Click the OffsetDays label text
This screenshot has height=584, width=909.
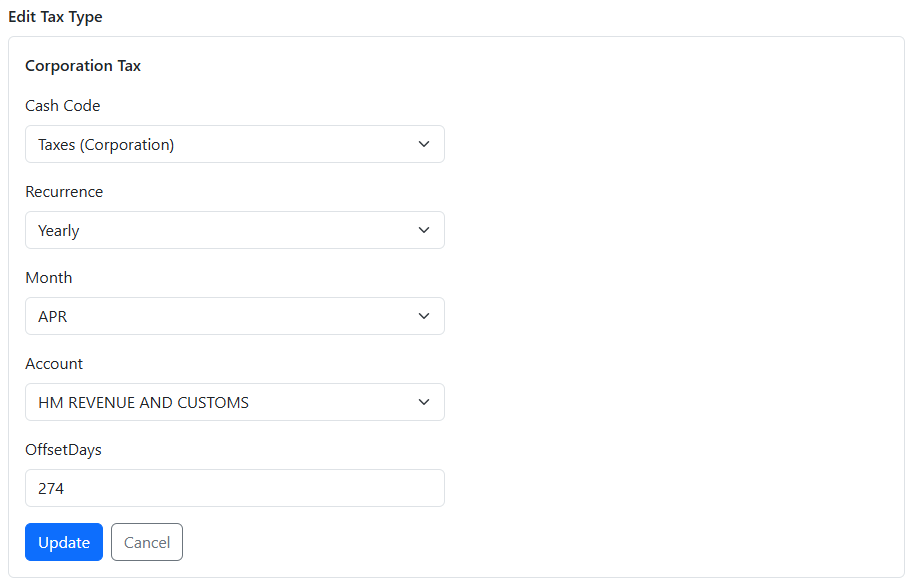(63, 449)
